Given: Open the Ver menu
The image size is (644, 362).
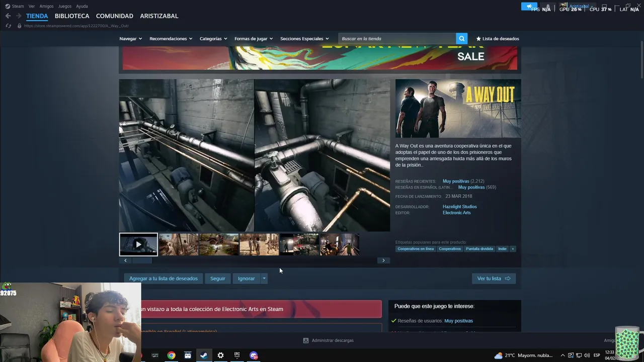Looking at the screenshot, I should click(x=32, y=7).
